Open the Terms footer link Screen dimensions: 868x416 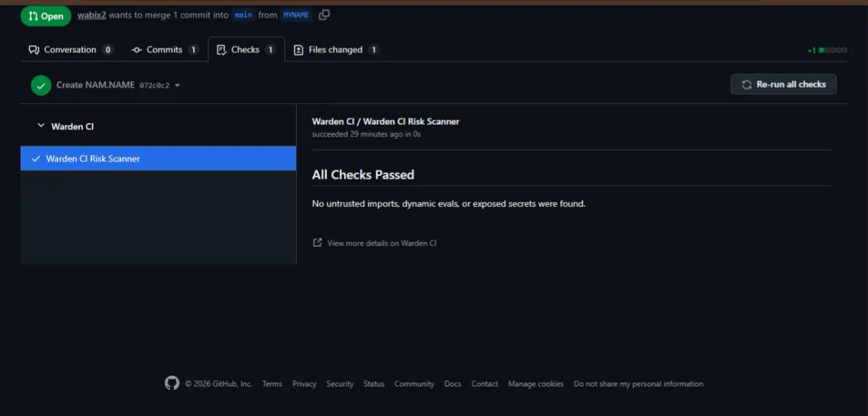coord(272,384)
